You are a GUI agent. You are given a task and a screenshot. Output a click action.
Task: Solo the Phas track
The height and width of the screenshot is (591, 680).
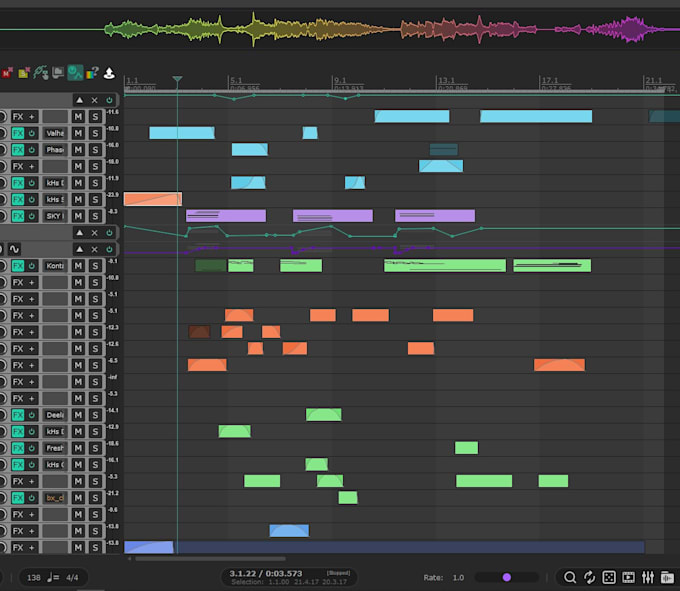tap(95, 150)
